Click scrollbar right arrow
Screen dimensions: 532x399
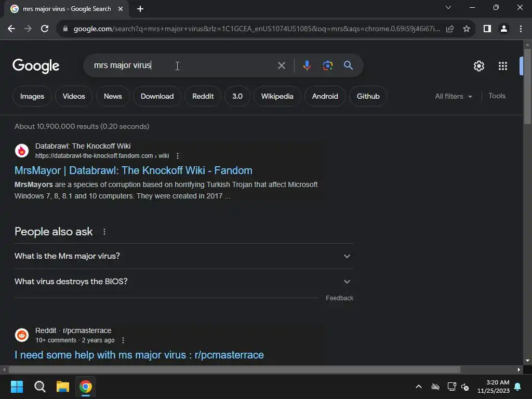519,369
